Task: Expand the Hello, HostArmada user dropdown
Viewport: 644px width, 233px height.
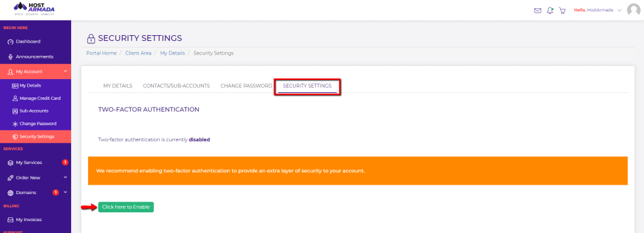Action: (598, 10)
